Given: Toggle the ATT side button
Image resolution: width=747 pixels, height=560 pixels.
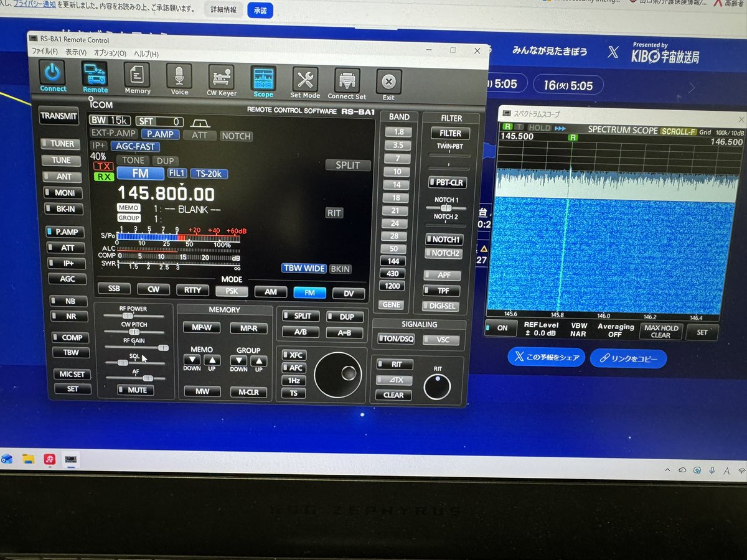Looking at the screenshot, I should 65,248.
